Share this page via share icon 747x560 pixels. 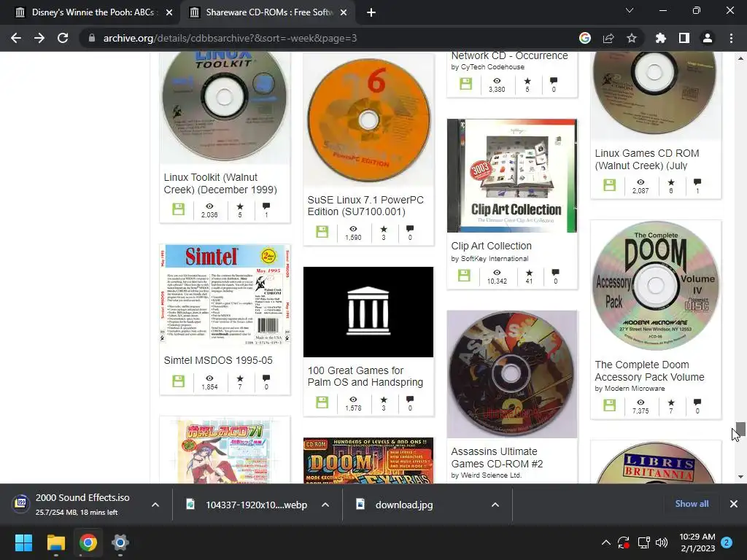(608, 38)
